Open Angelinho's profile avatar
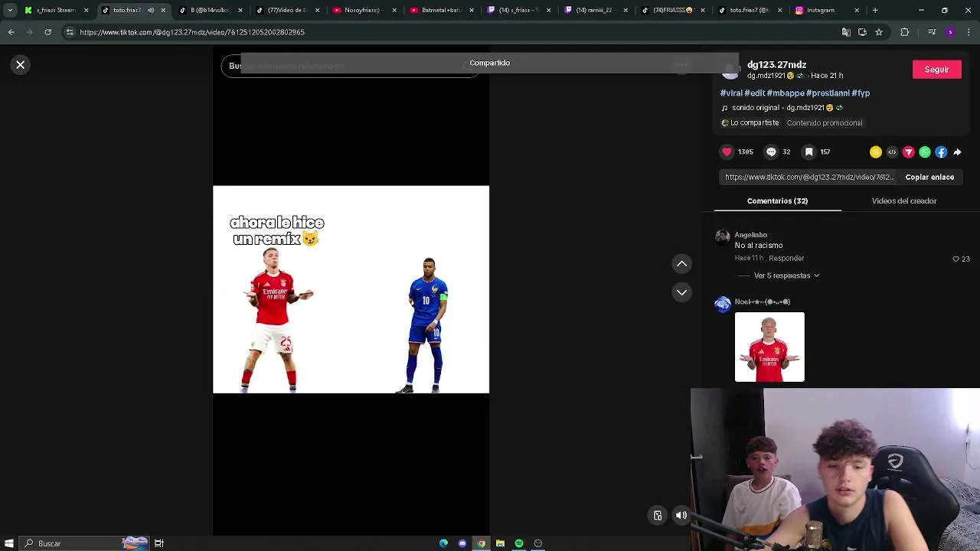Screen dimensions: 980x551 click(723, 236)
